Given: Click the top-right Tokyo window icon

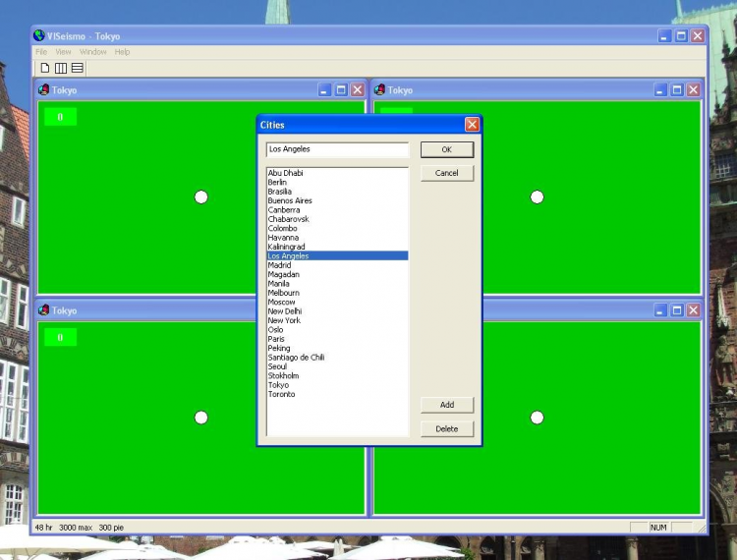Looking at the screenshot, I should point(379,89).
